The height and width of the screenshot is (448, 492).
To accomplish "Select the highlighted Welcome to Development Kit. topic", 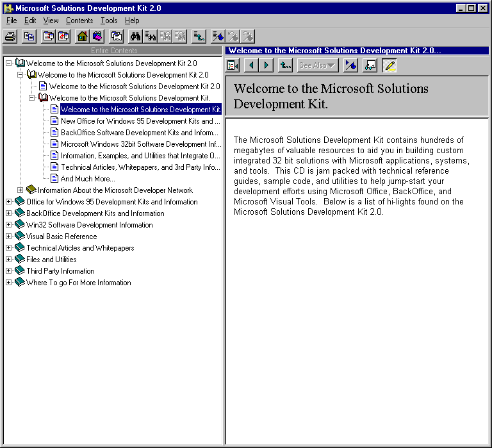I will pyautogui.click(x=141, y=109).
